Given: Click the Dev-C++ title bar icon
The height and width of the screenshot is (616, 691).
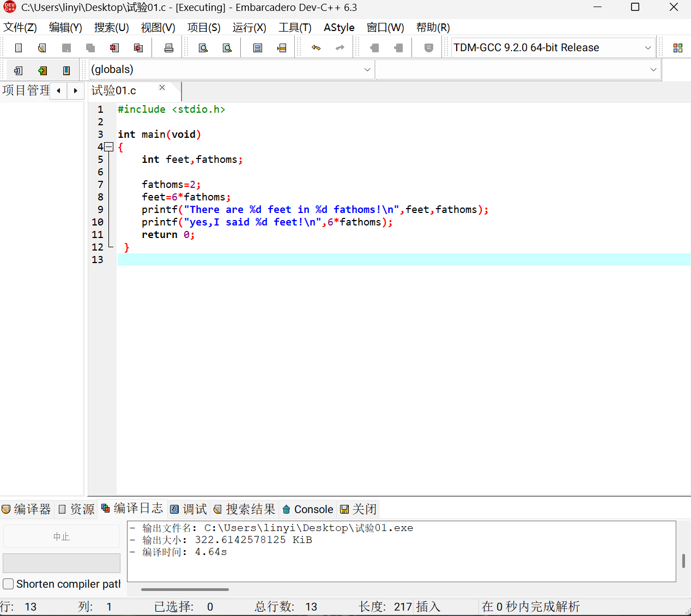Looking at the screenshot, I should [10, 8].
